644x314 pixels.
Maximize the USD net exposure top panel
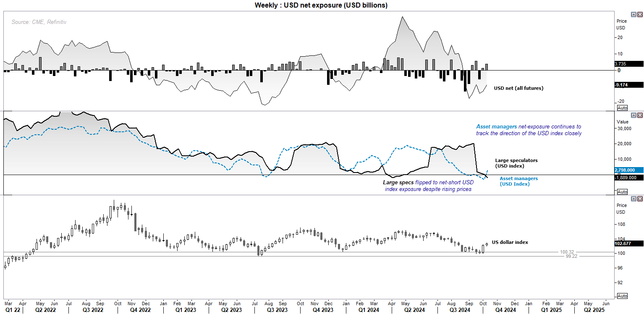[x=634, y=14]
